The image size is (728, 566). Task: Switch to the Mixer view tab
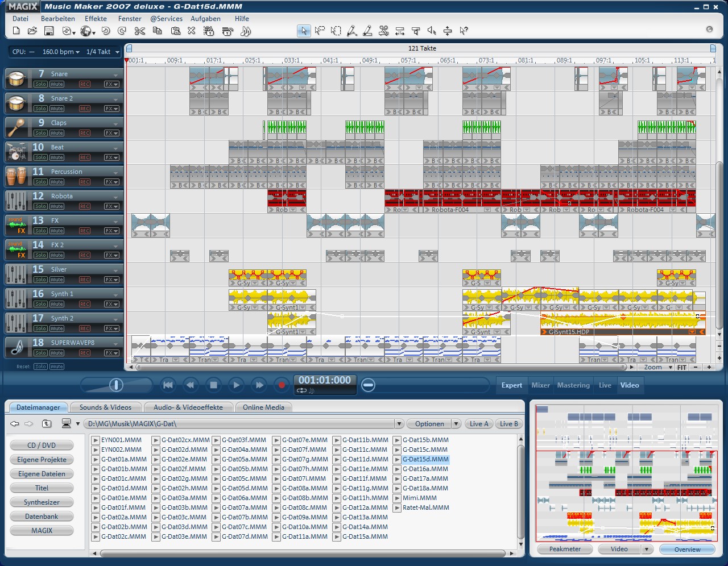540,385
